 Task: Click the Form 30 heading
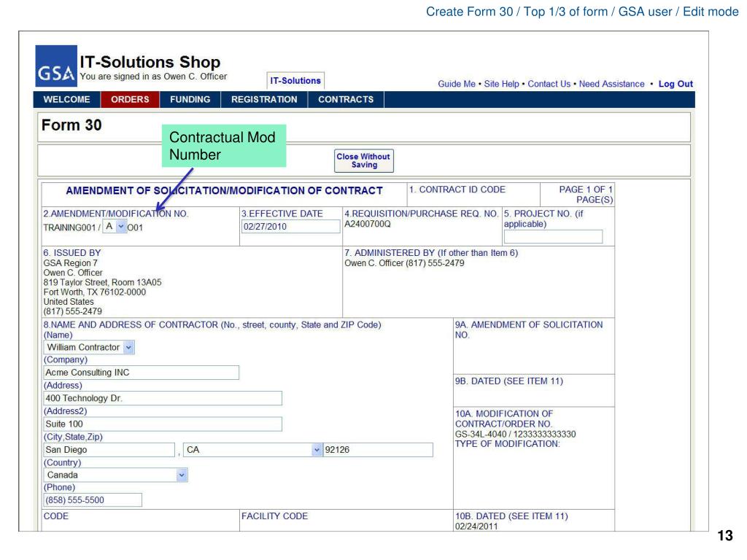click(71, 125)
